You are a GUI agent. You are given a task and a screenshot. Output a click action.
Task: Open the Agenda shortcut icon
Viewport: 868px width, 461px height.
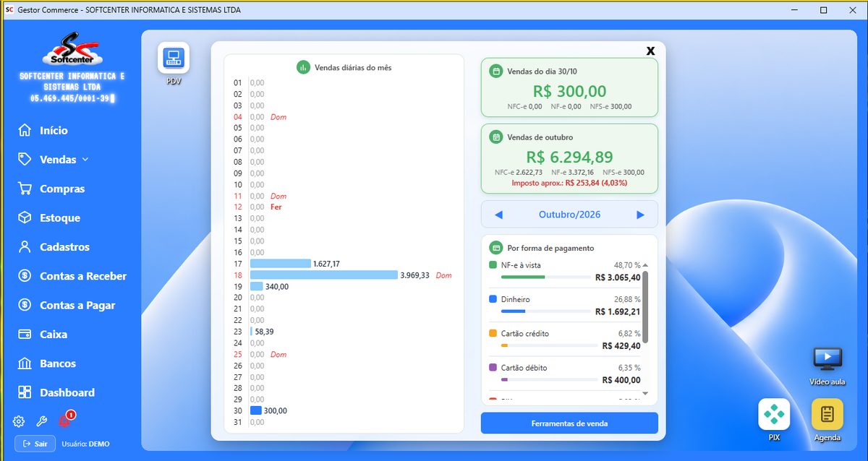point(827,415)
